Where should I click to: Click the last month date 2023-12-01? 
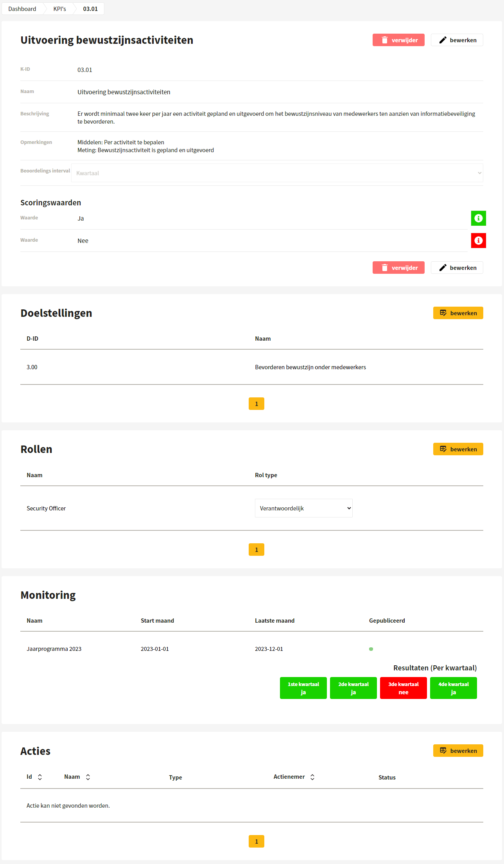pyautogui.click(x=269, y=649)
